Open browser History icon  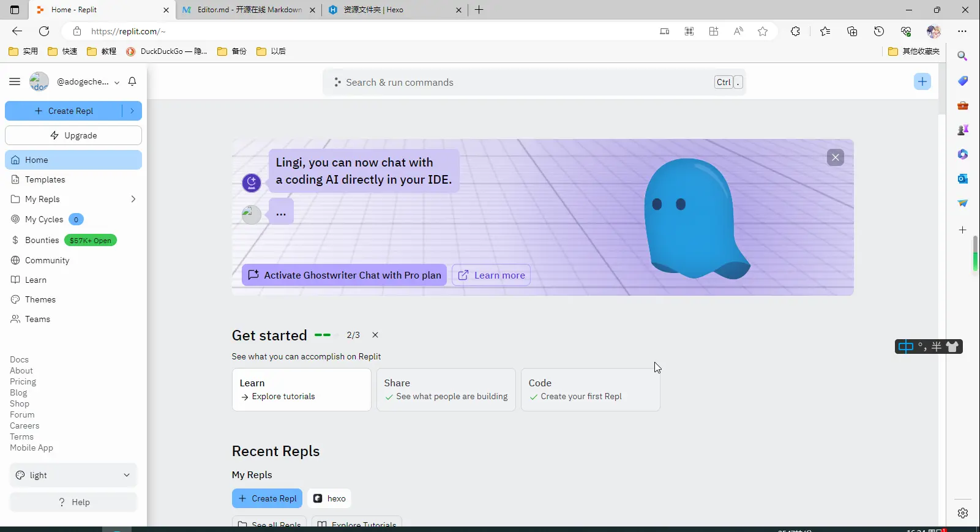coord(879,31)
